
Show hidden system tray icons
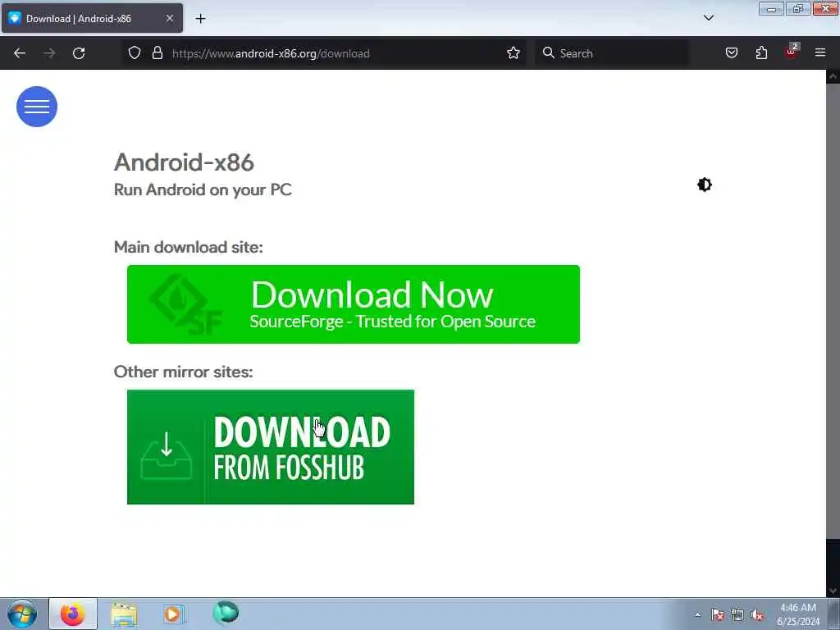[x=697, y=615]
